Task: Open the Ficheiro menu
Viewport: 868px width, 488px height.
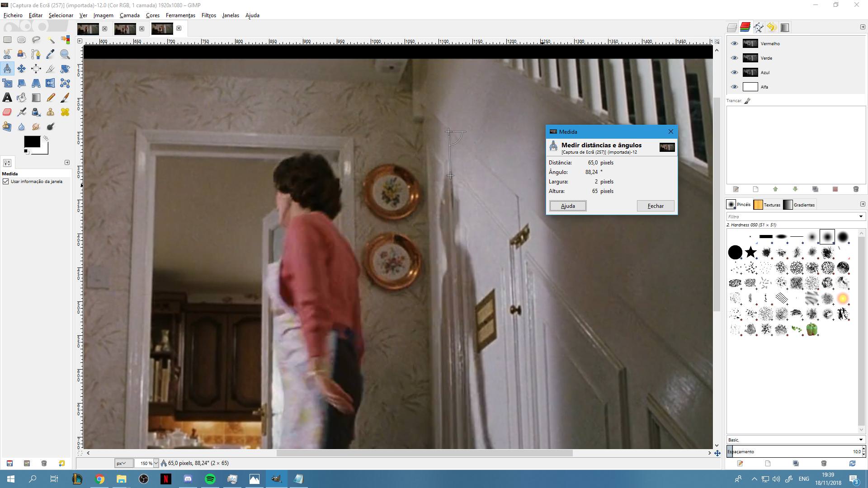Action: (x=13, y=15)
